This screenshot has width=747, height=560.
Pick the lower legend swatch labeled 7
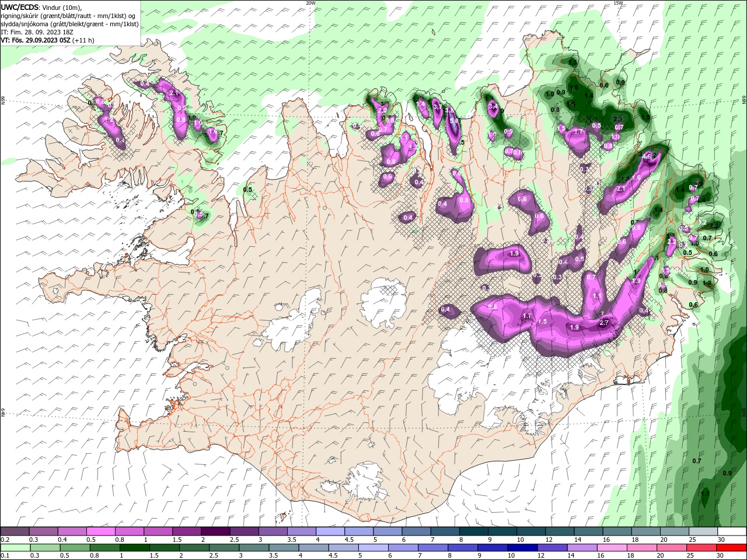click(x=433, y=548)
